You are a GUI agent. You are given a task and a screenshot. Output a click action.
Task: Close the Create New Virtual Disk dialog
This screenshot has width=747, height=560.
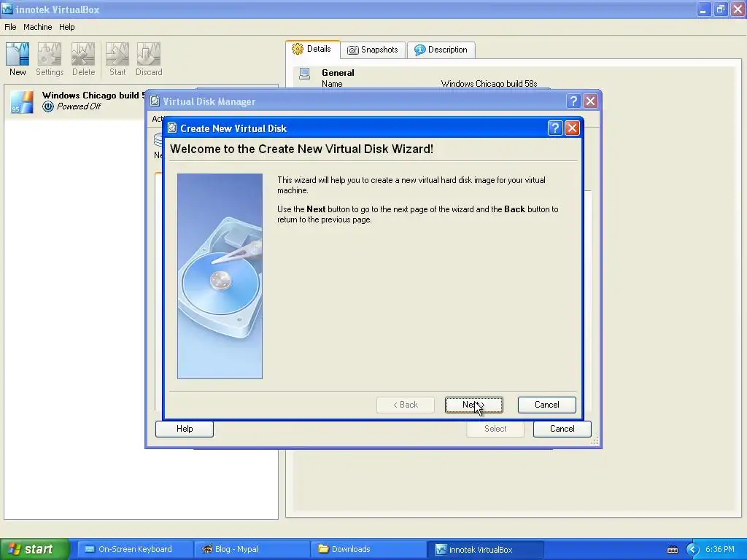572,128
